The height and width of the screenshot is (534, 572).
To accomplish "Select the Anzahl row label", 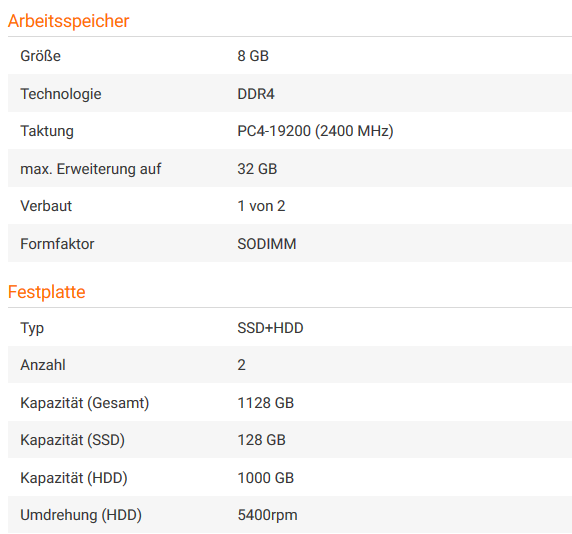I will [43, 365].
